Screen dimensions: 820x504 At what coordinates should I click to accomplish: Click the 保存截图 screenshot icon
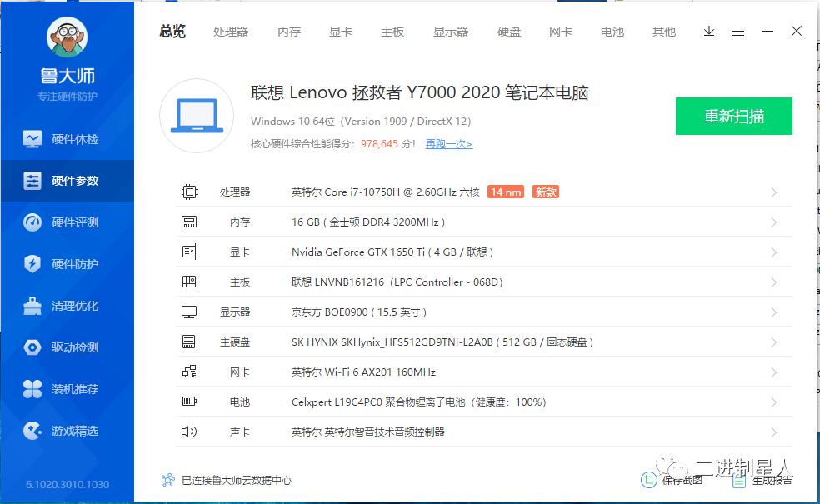tap(648, 480)
